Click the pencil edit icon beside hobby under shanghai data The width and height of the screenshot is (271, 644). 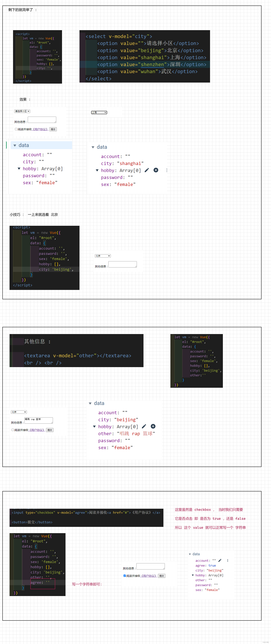(x=147, y=170)
